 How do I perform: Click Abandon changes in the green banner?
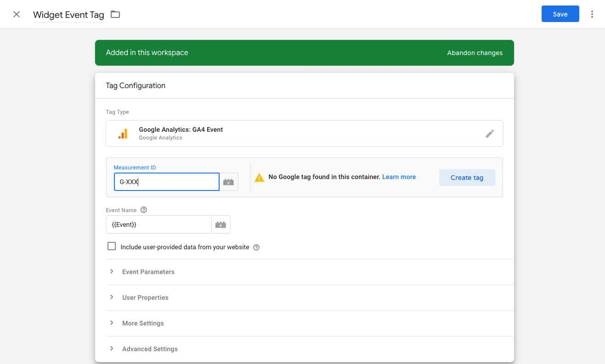(x=475, y=53)
